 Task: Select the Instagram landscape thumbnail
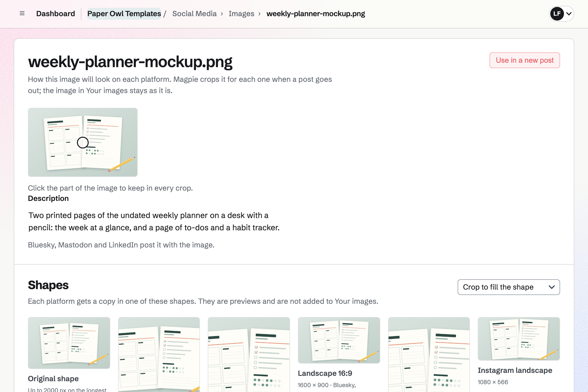(519, 339)
